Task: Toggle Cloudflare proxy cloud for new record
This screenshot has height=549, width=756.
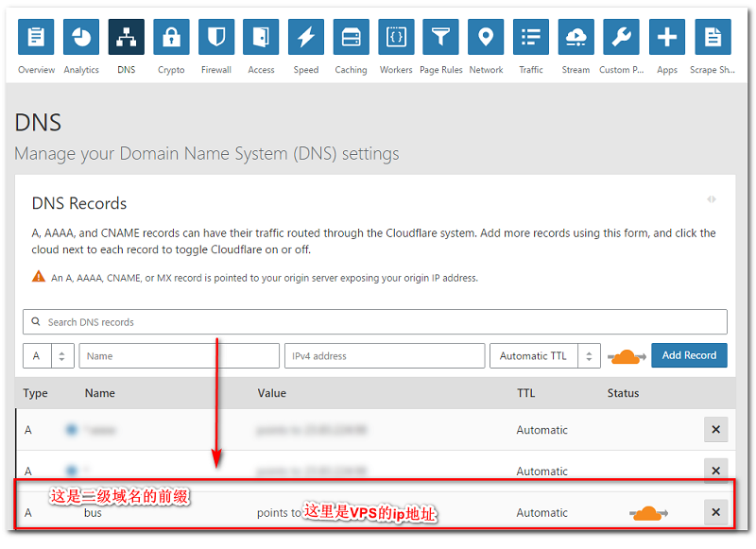Action: point(627,356)
